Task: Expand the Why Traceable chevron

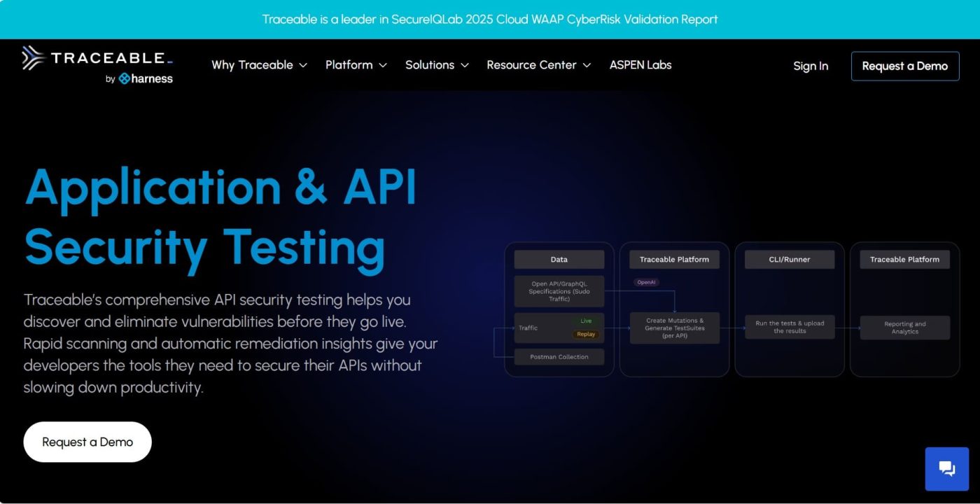Action: (303, 65)
